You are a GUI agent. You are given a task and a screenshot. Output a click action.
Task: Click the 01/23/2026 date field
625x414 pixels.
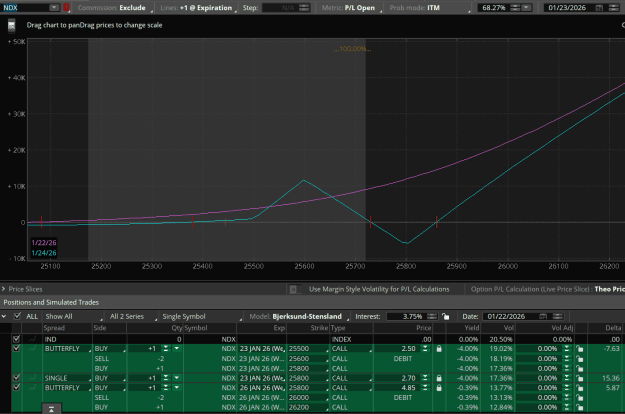coord(567,8)
